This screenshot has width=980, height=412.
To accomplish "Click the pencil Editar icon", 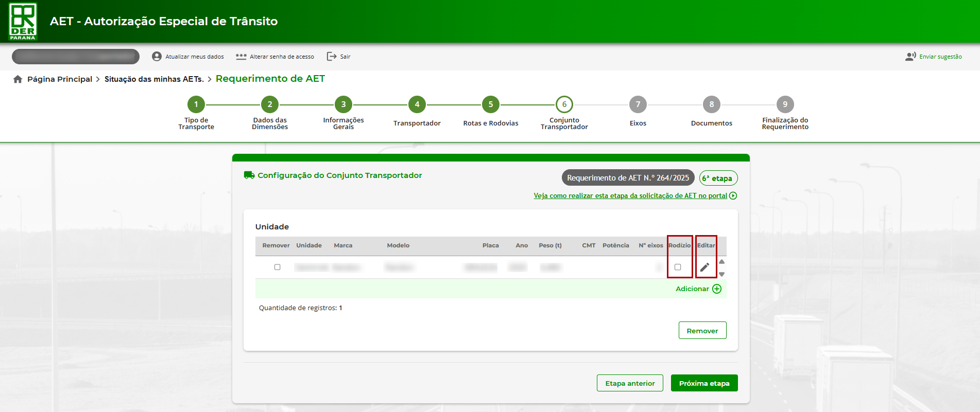I will coord(704,267).
